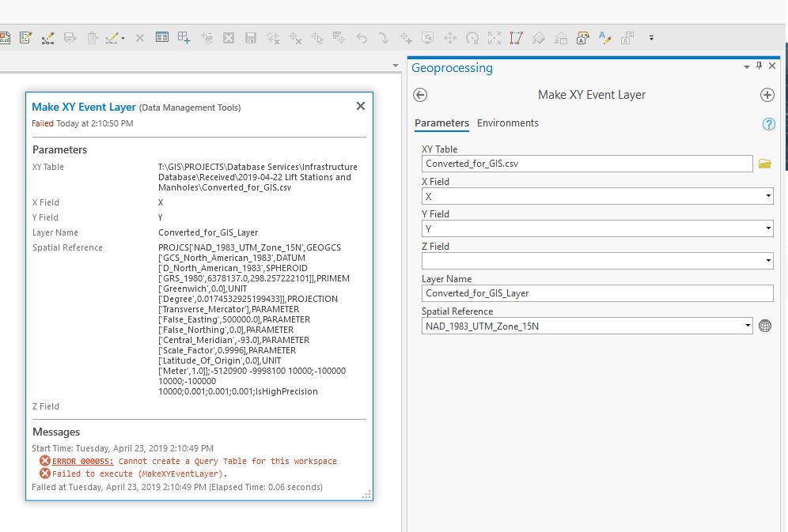
Task: Open the sketch tool dropdown arrow
Action: (123, 38)
